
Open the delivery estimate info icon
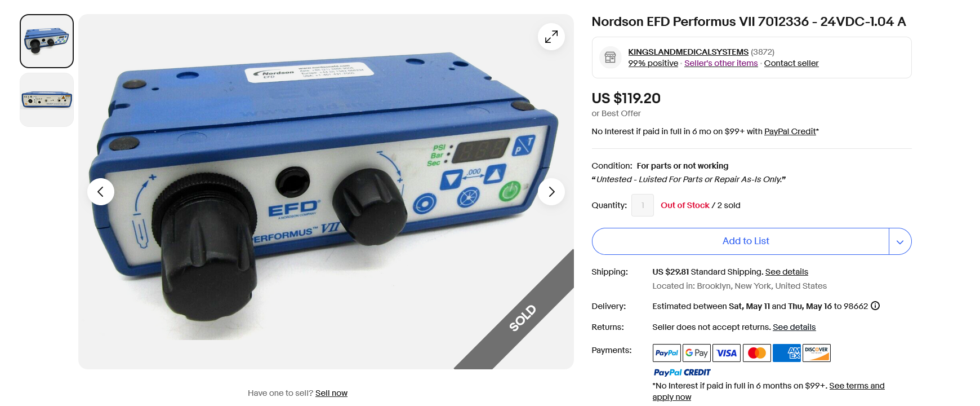click(x=875, y=306)
